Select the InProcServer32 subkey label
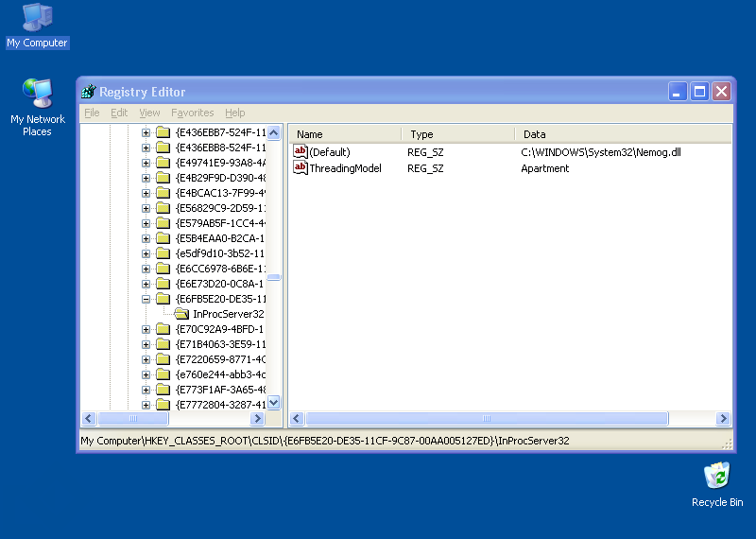Screen dimensions: 756x539 pos(229,314)
